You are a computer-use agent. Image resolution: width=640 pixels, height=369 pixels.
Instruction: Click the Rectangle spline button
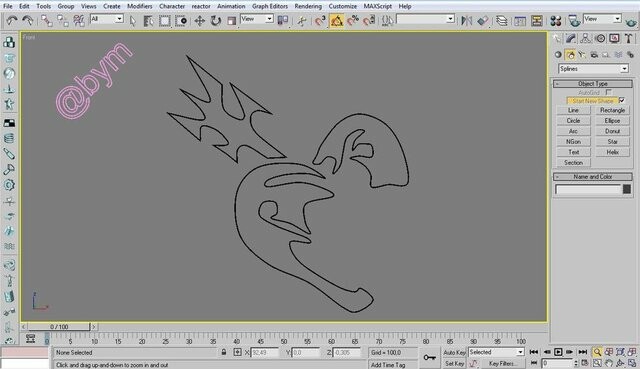612,110
